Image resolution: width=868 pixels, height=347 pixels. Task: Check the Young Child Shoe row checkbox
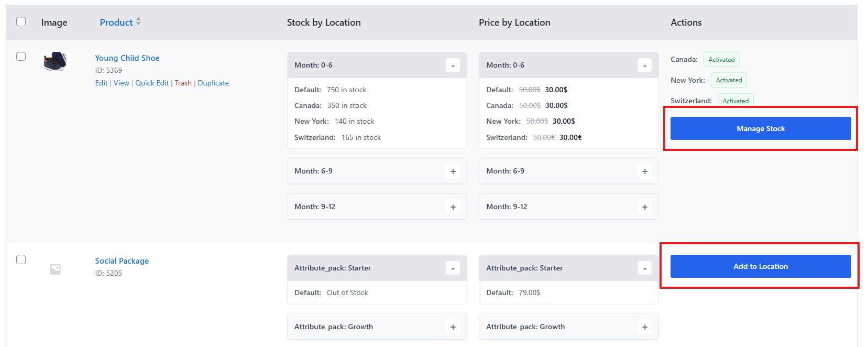pos(21,56)
